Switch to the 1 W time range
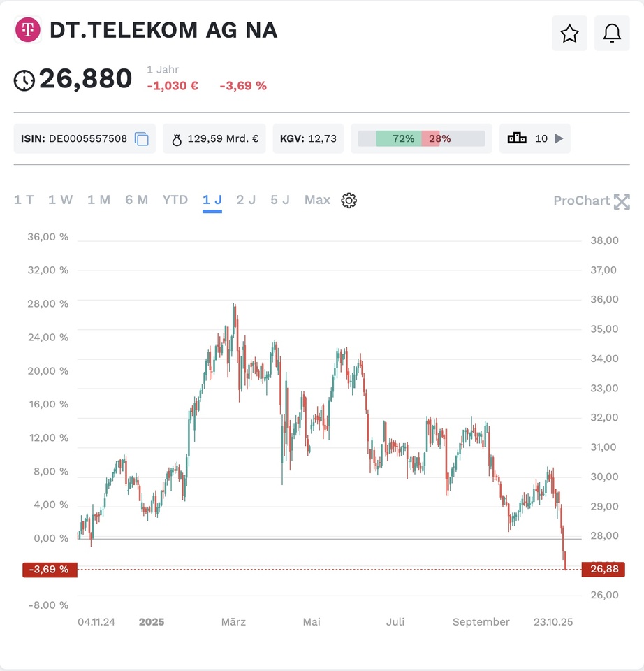The width and height of the screenshot is (644, 671). [61, 200]
